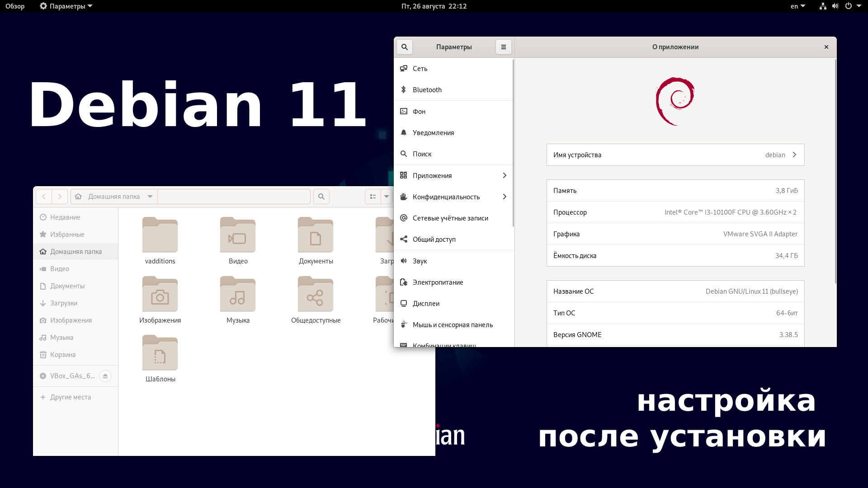
Task: Expand the Конфиденциальность submenu arrow
Action: click(505, 197)
